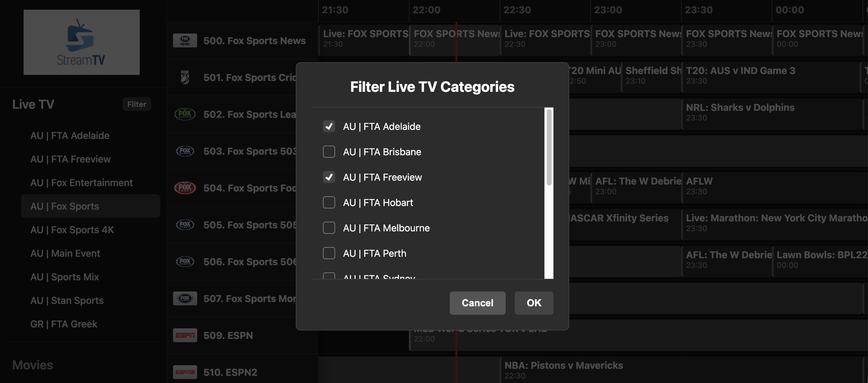Enable AU | FTA Brisbane filter
This screenshot has width=868, height=383.
[329, 151]
